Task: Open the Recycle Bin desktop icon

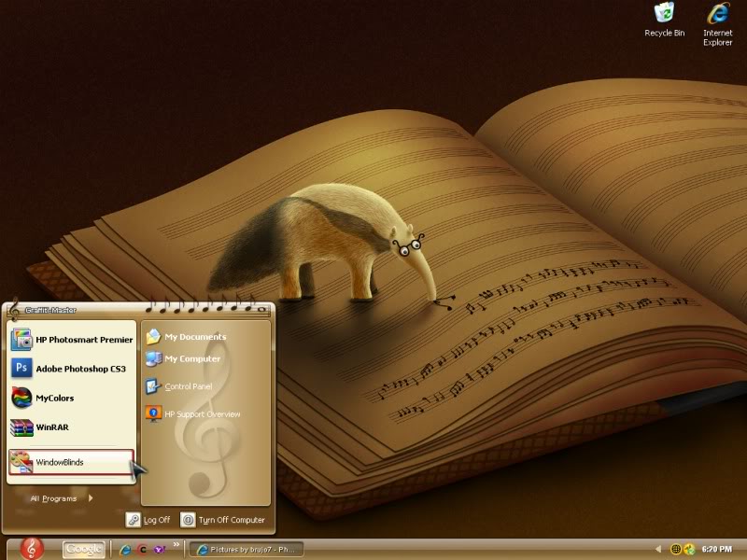Action: 664,20
